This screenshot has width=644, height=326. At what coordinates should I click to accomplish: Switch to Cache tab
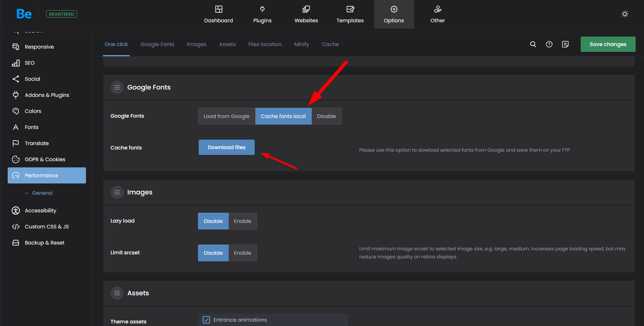coord(330,44)
